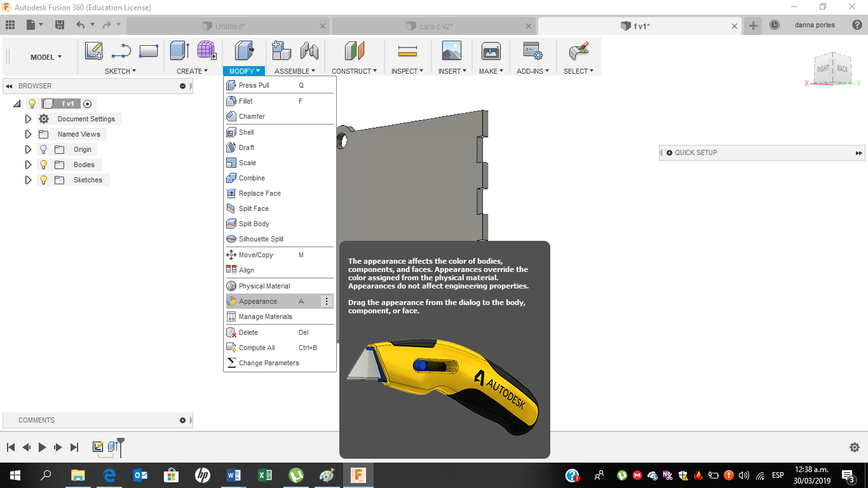Choose Chamfer from Modify menu

pyautogui.click(x=280, y=116)
